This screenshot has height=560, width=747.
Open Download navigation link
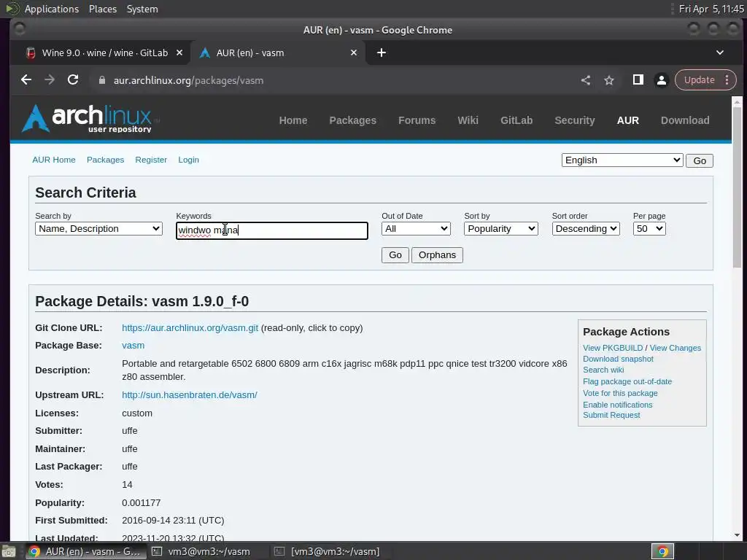(685, 120)
